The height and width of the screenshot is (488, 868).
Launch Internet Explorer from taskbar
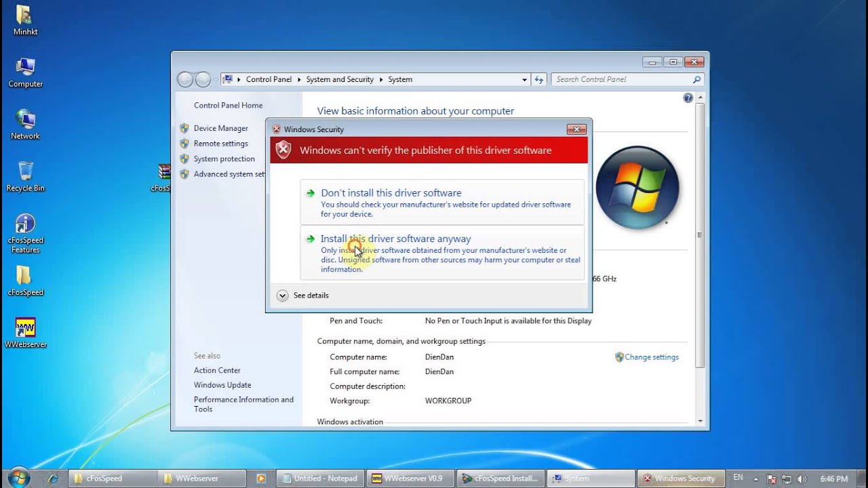coord(53,478)
